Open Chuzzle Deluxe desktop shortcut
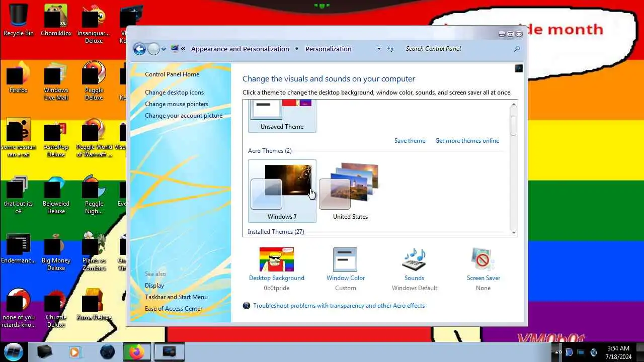Screen dimensions: 644x362 click(56, 308)
